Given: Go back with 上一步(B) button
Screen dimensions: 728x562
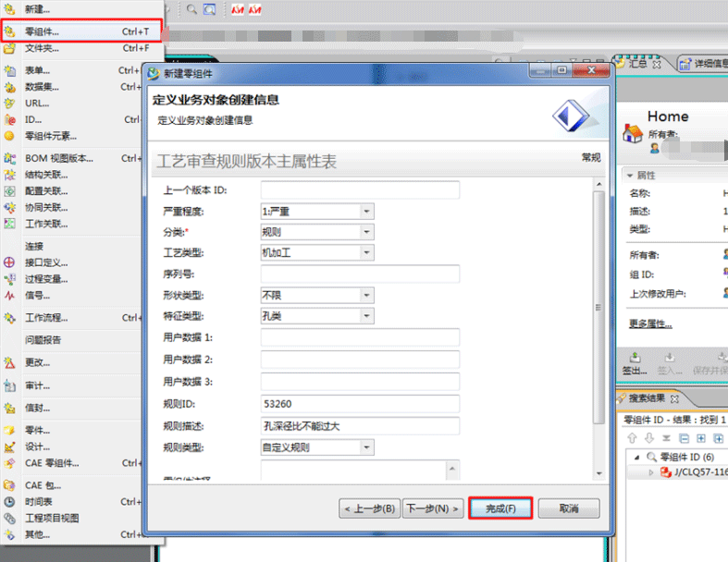Looking at the screenshot, I should 370,508.
